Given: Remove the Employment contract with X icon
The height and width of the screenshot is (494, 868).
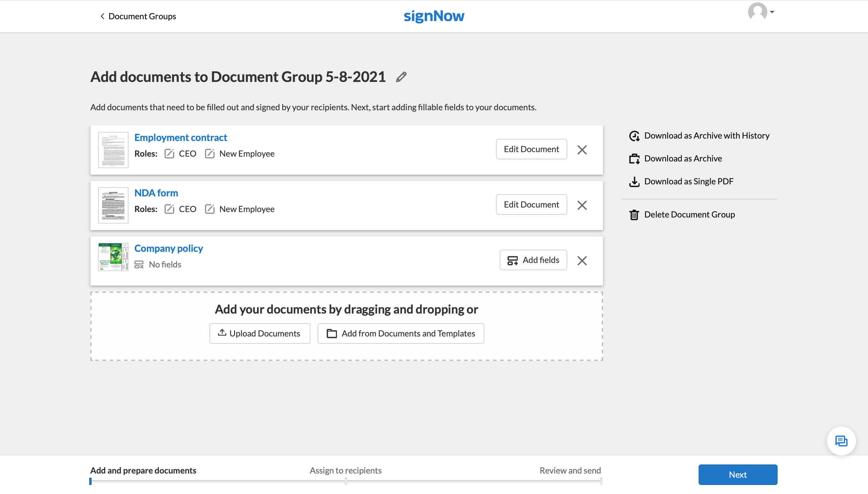Looking at the screenshot, I should (x=582, y=150).
